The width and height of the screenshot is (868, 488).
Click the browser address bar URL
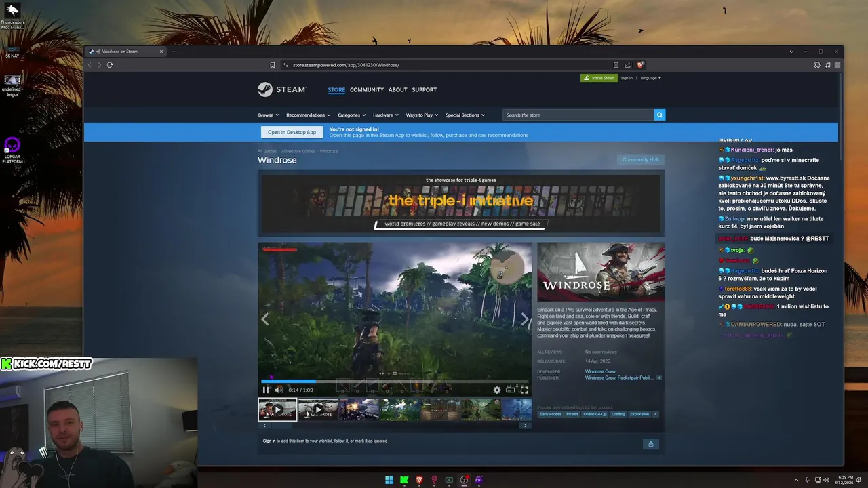346,65
